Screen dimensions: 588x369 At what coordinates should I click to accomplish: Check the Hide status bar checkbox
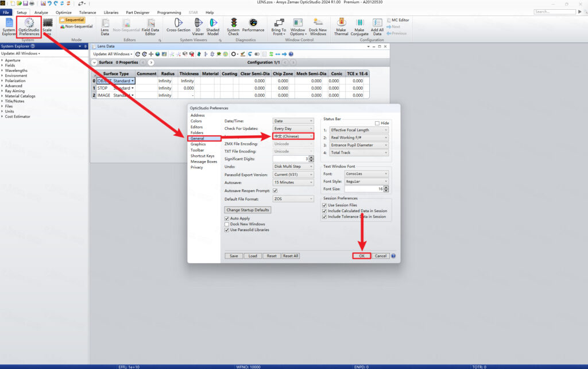click(x=377, y=123)
